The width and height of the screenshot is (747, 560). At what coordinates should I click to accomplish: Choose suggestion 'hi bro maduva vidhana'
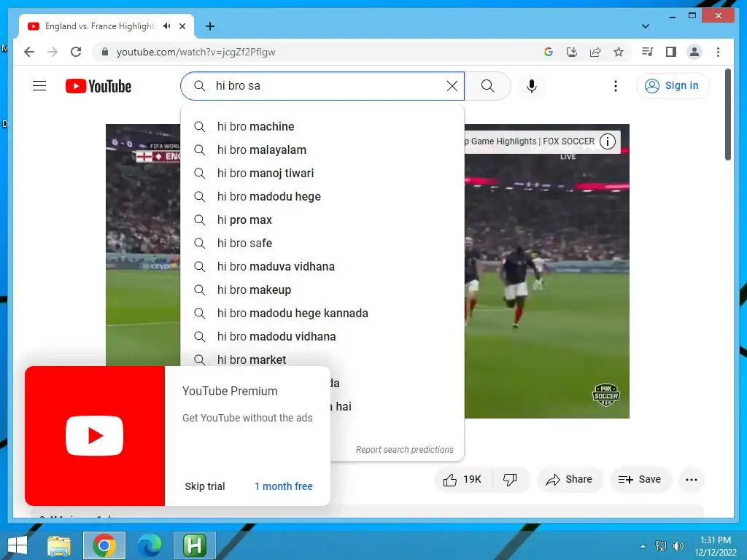tap(322, 266)
